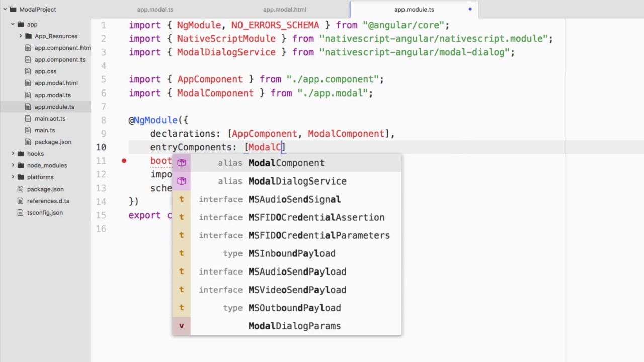Click entryComponents keyword on line 10
The image size is (644, 362).
click(x=191, y=147)
